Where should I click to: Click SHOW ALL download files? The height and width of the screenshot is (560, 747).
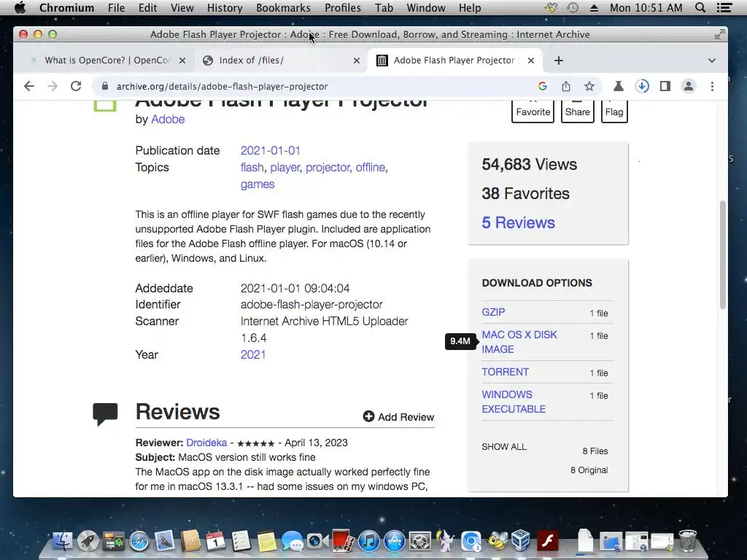pyautogui.click(x=503, y=447)
